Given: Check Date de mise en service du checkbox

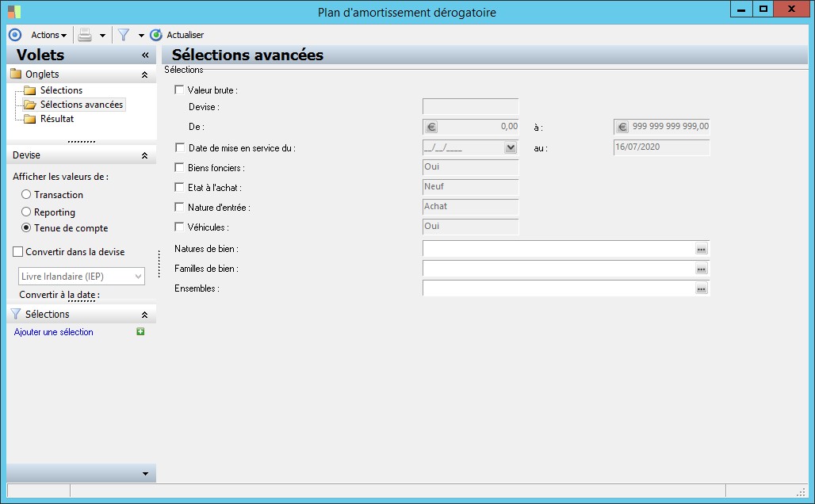Looking at the screenshot, I should pyautogui.click(x=180, y=147).
